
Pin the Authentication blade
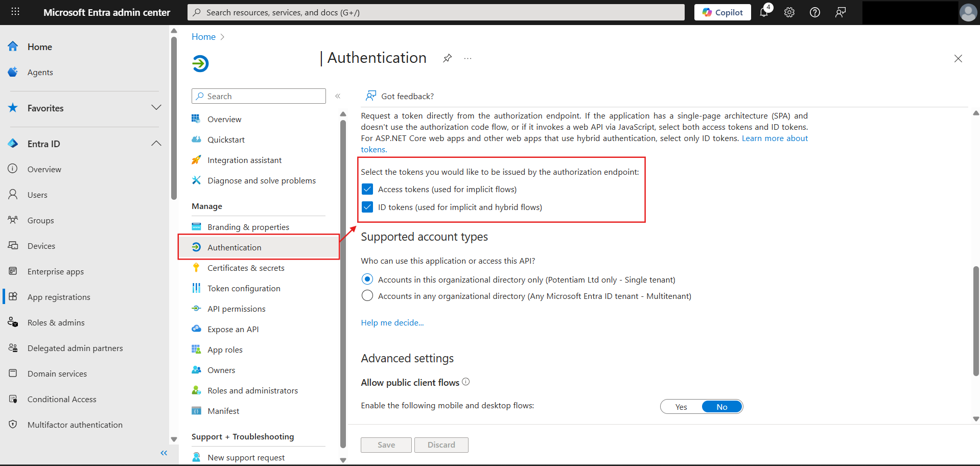pyautogui.click(x=447, y=58)
